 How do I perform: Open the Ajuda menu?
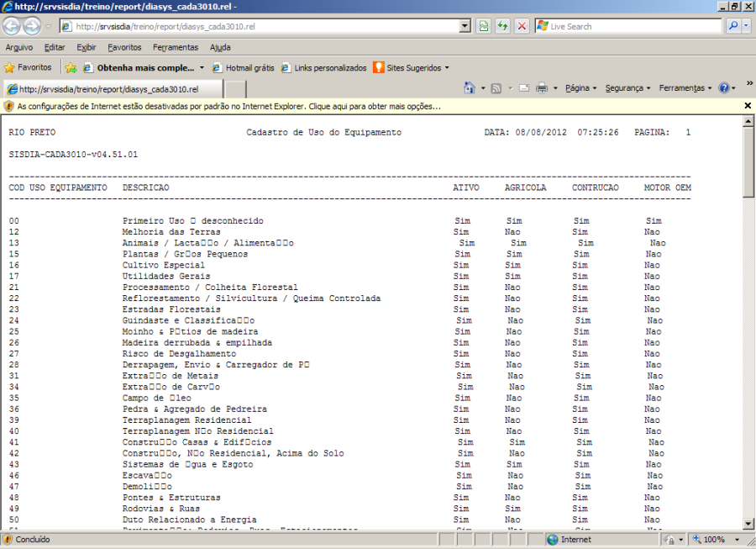click(x=220, y=47)
